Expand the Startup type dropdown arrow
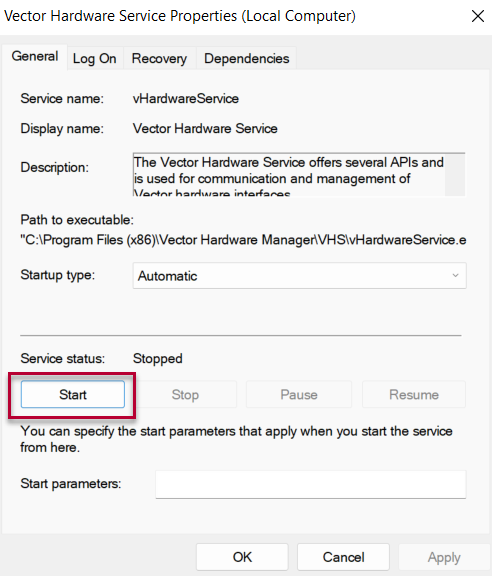Image resolution: width=492 pixels, height=576 pixels. [455, 276]
